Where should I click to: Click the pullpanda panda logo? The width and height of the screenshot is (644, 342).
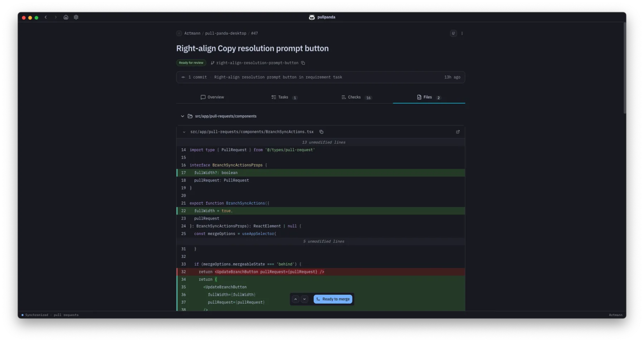pos(312,17)
